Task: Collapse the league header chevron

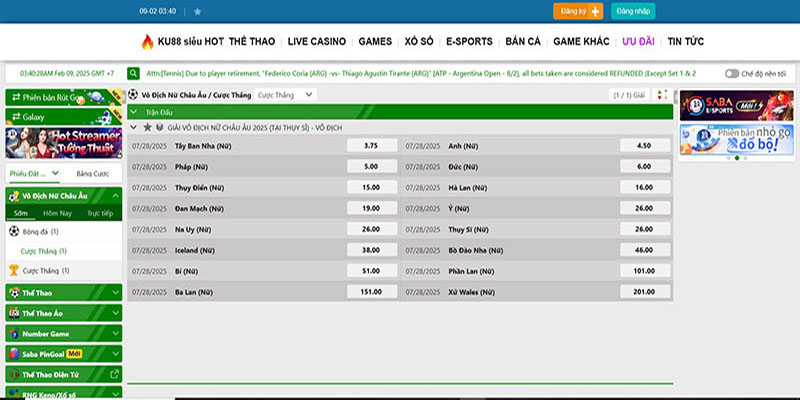Action: (x=135, y=128)
